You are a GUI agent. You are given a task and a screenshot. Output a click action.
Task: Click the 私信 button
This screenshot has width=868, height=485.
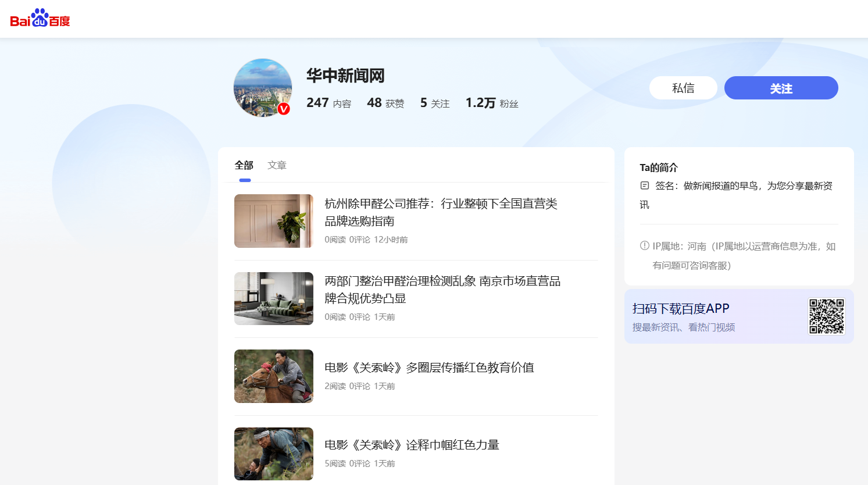point(683,88)
